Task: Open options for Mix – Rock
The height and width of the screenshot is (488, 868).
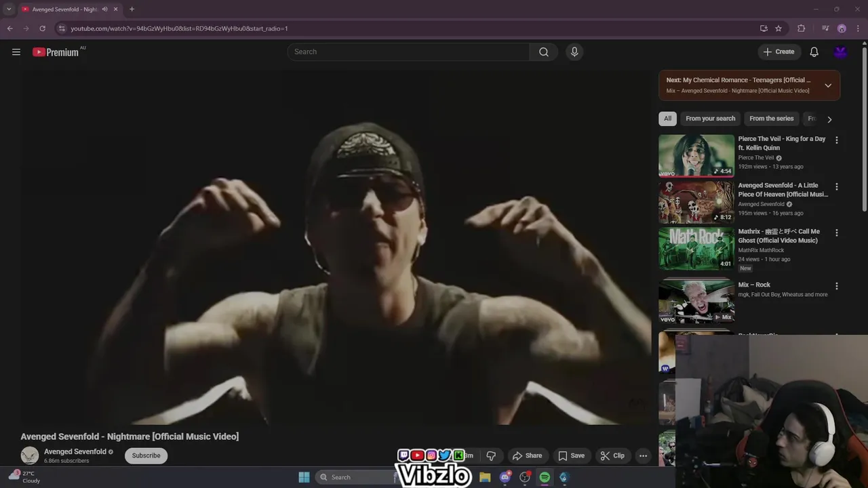Action: pyautogui.click(x=836, y=286)
